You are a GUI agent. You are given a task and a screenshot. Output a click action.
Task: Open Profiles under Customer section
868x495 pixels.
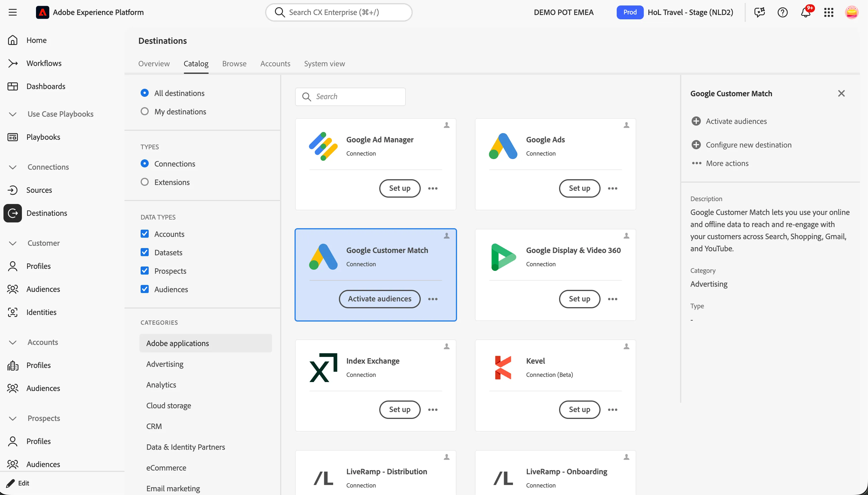pyautogui.click(x=38, y=266)
